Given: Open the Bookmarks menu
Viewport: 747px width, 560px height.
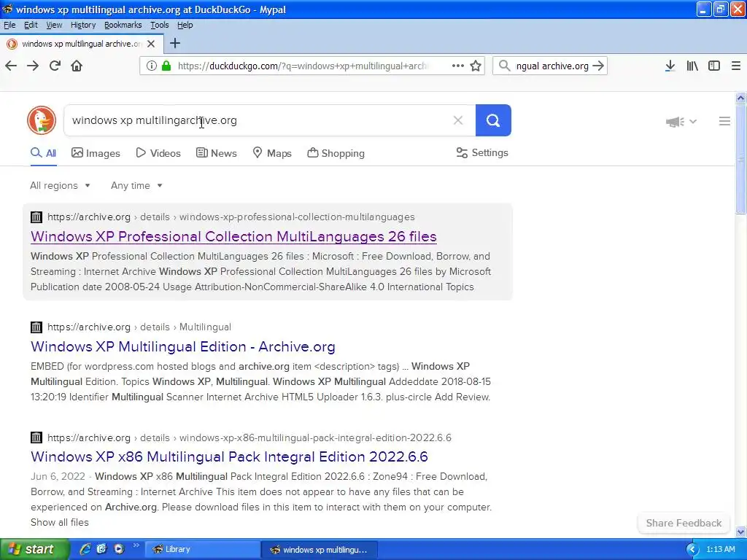Looking at the screenshot, I should pos(123,25).
